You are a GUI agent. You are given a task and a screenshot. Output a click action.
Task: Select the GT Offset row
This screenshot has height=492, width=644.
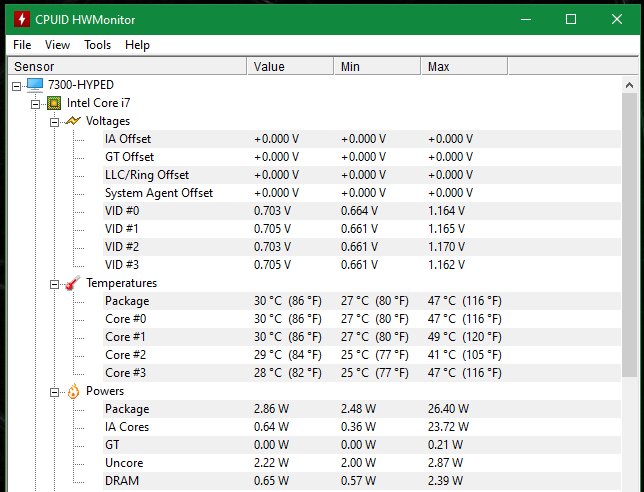click(362, 157)
